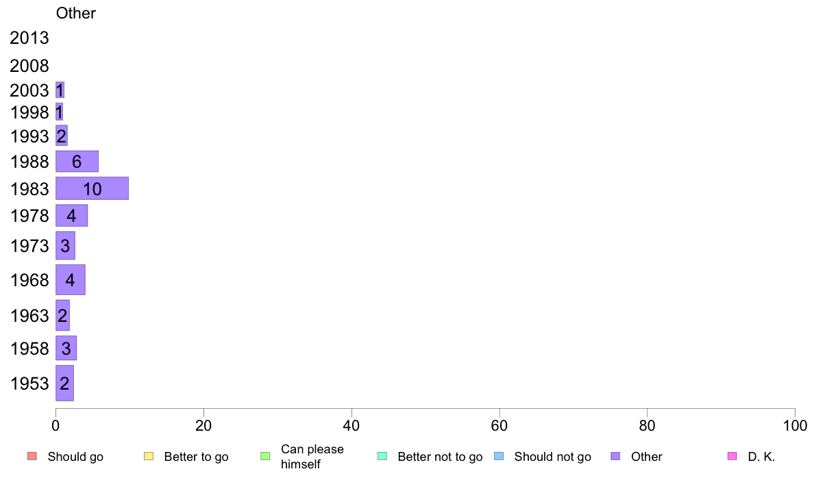Click the Better to go legend text

point(196,457)
